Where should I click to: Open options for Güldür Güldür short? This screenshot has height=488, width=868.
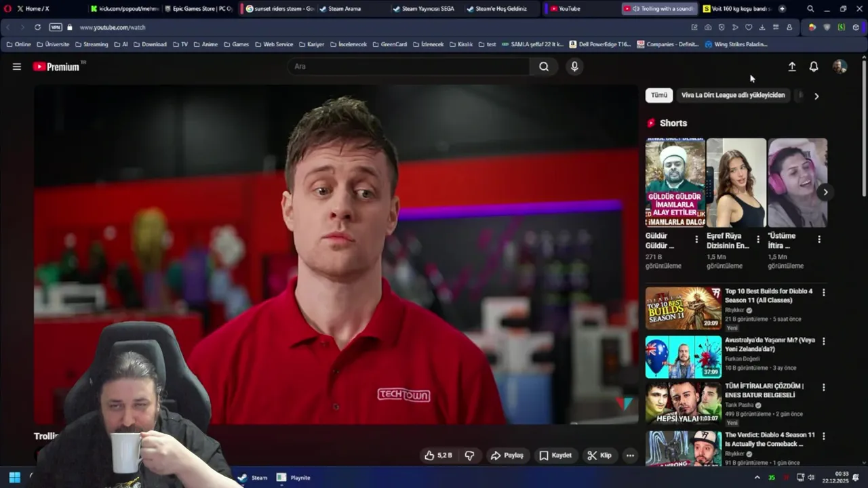coord(696,239)
